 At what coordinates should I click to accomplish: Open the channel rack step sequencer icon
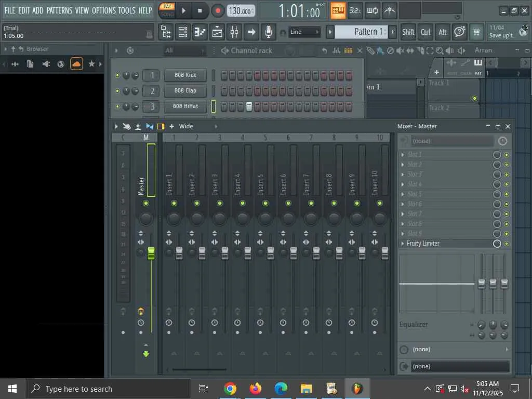[x=349, y=51]
